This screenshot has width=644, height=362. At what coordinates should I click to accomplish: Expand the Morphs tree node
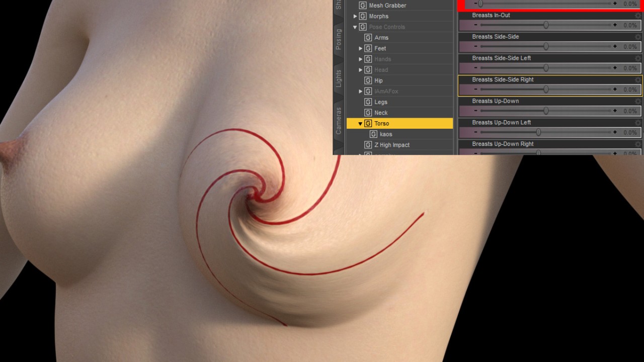355,16
